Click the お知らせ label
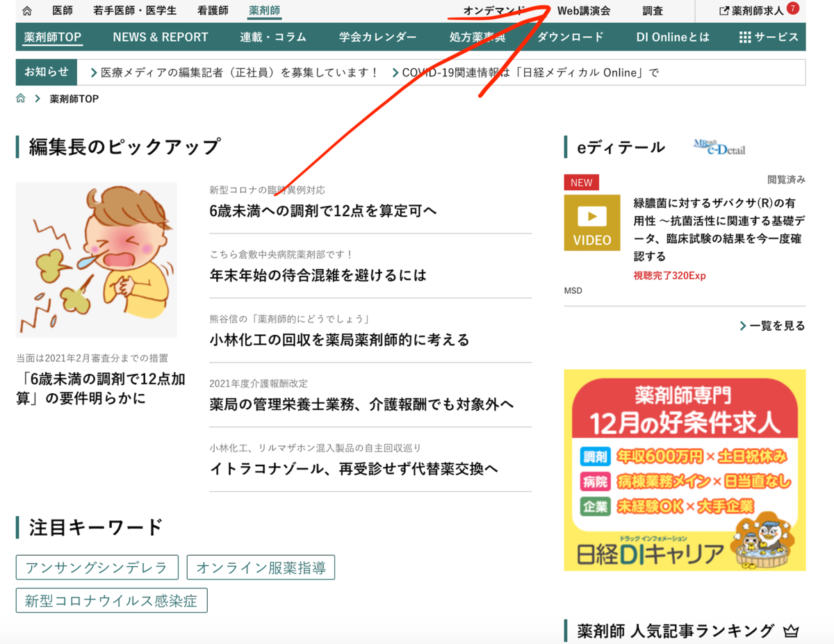834x644 pixels. (47, 72)
